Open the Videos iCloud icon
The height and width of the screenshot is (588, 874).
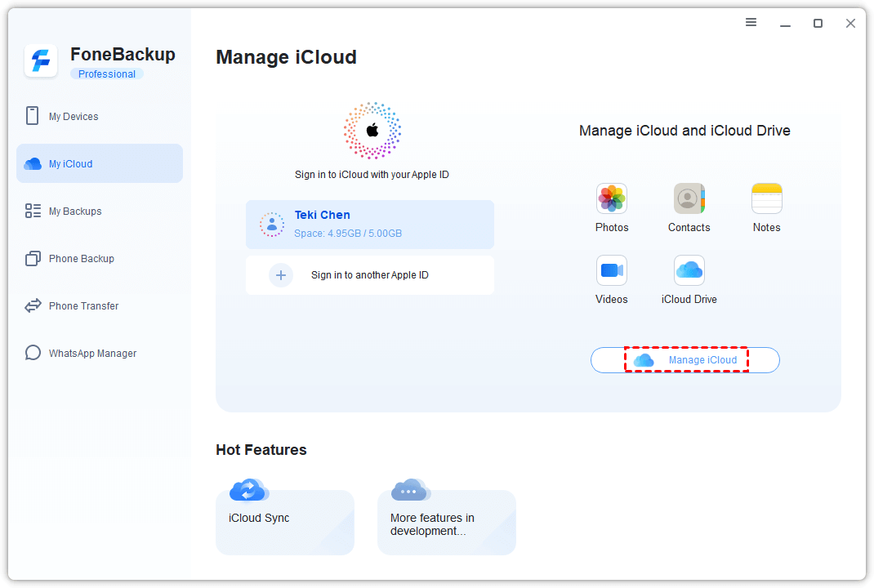pyautogui.click(x=611, y=270)
